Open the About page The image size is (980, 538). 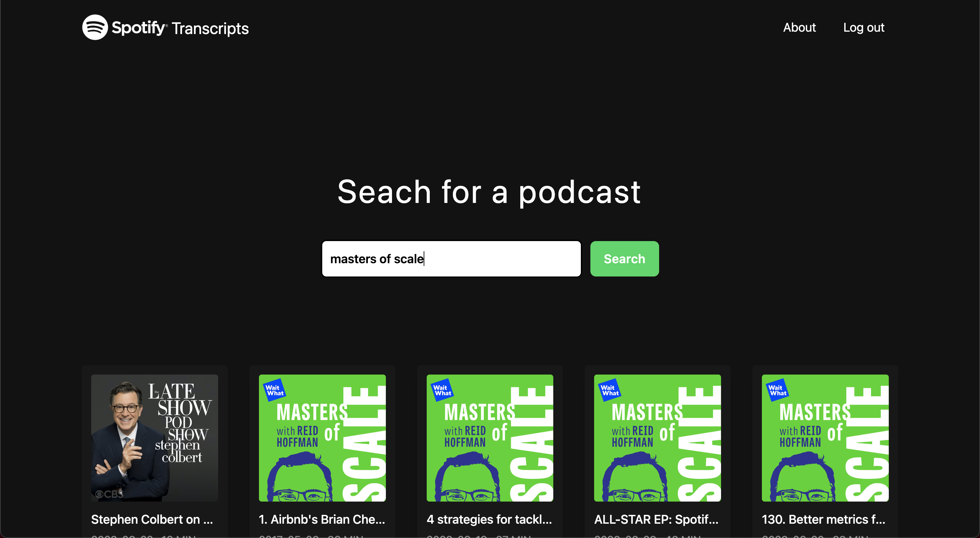coord(799,28)
